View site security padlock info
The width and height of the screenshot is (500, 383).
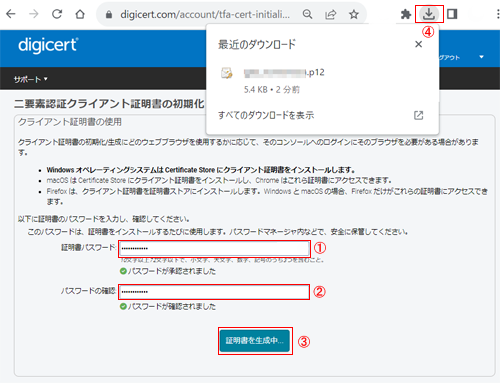pyautogui.click(x=109, y=14)
